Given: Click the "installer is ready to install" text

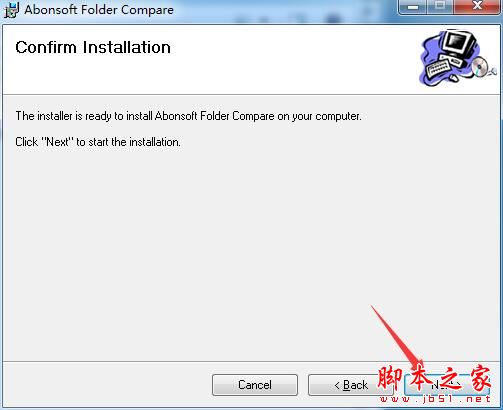Looking at the screenshot, I should pos(189,116).
